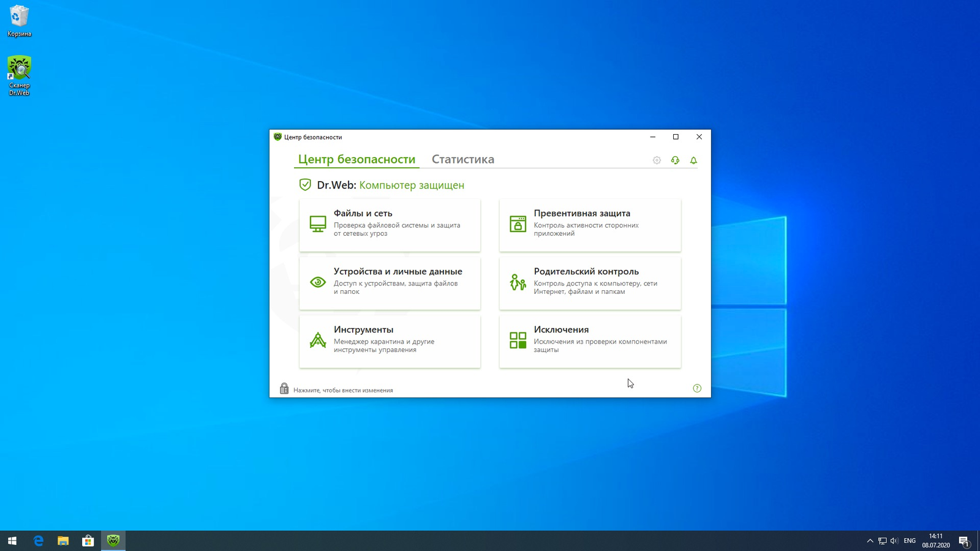Click the family icon for Родительский контроль
Image resolution: width=980 pixels, height=551 pixels.
click(518, 282)
